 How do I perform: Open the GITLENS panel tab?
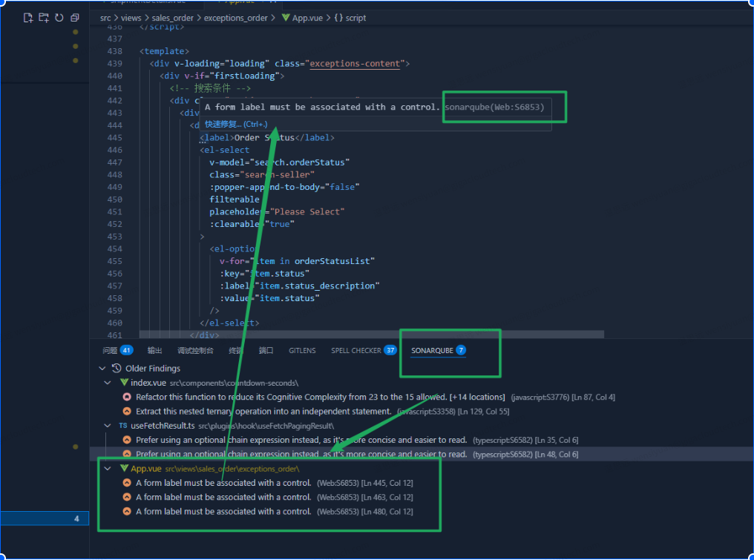tap(301, 349)
